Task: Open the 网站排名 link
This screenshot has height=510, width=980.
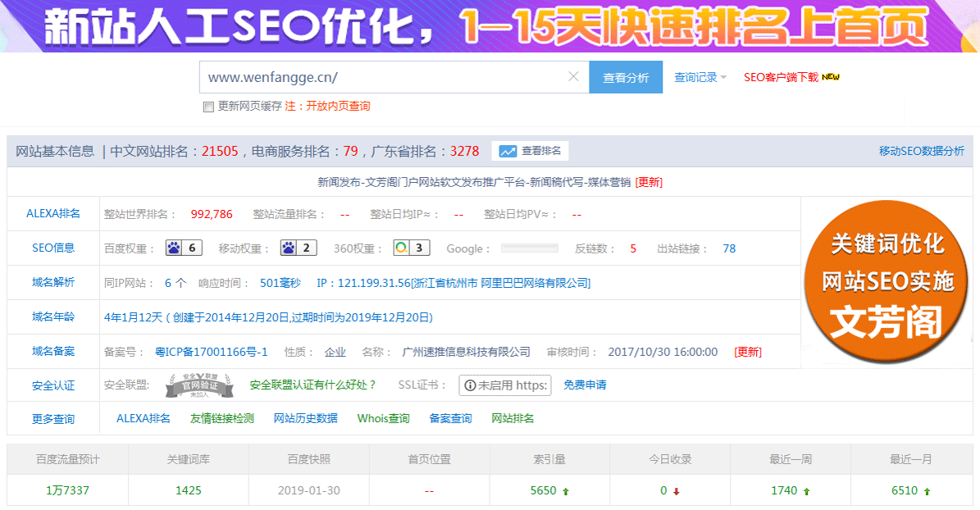Action: point(513,419)
